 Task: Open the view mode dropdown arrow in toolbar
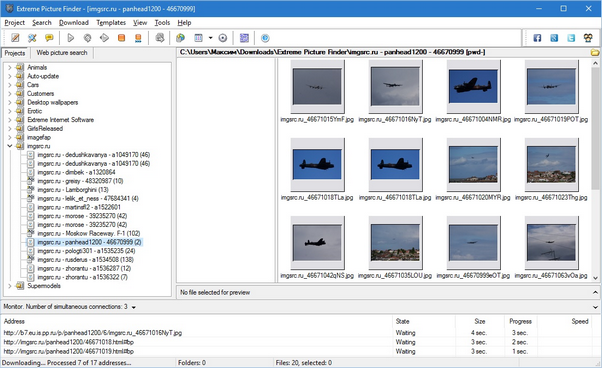[210, 38]
